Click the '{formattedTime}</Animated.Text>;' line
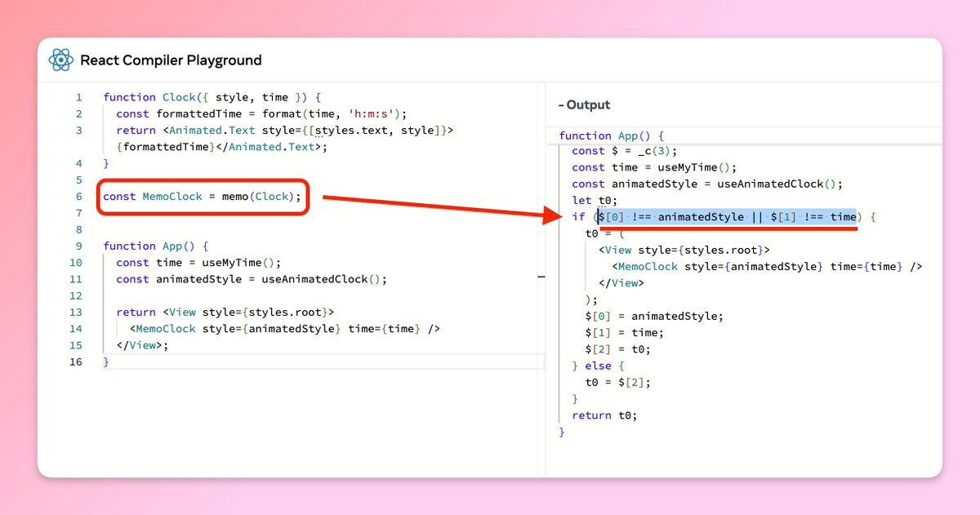 [221, 147]
